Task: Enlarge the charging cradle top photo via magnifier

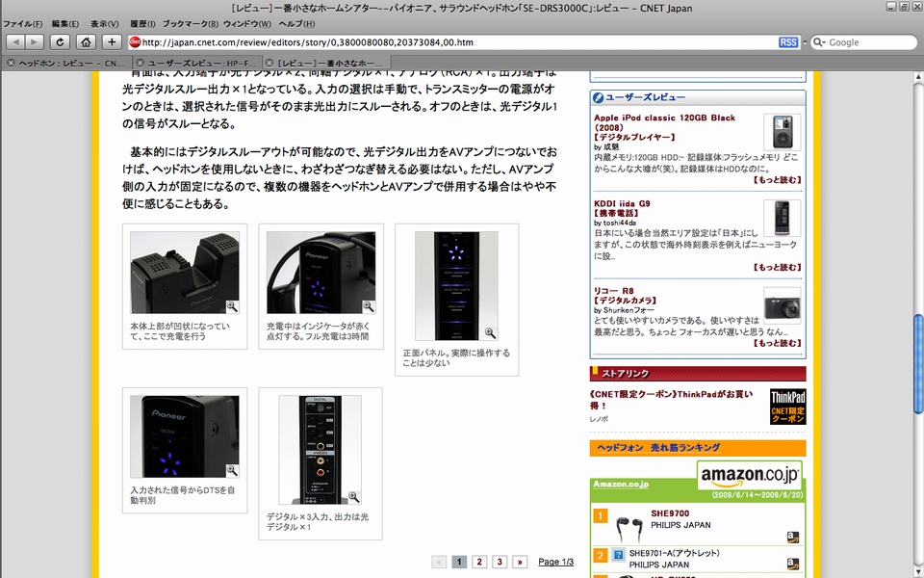Action: point(232,306)
